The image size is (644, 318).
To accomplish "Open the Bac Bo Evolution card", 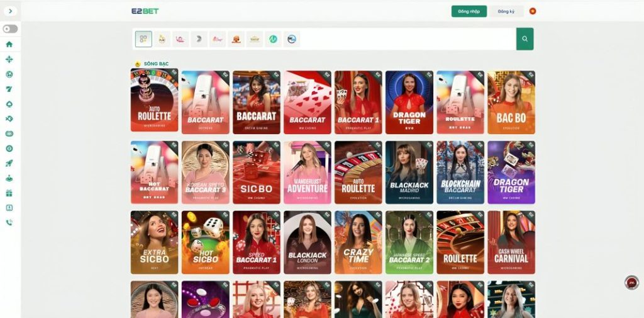I will click(511, 102).
